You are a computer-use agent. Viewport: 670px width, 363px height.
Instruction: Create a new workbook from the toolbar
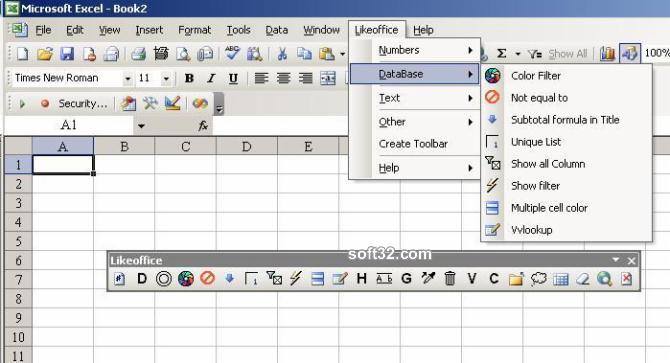pos(22,54)
